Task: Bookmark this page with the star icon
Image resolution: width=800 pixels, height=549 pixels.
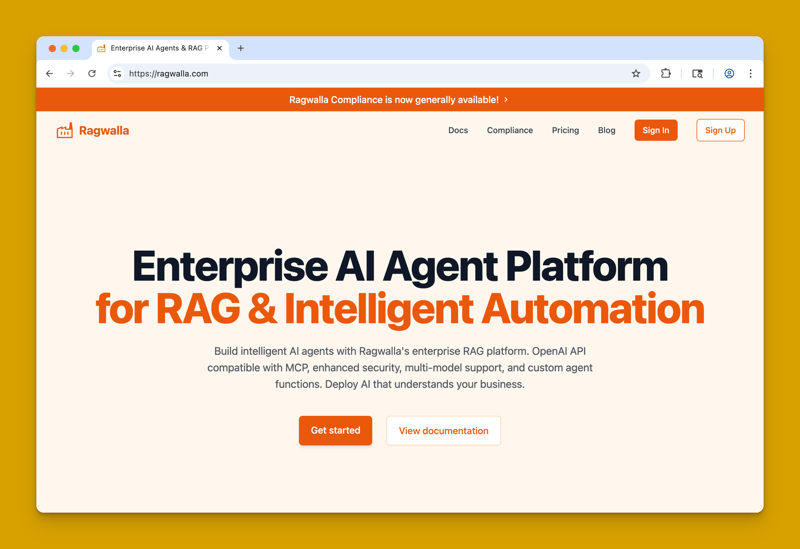Action: 636,73
